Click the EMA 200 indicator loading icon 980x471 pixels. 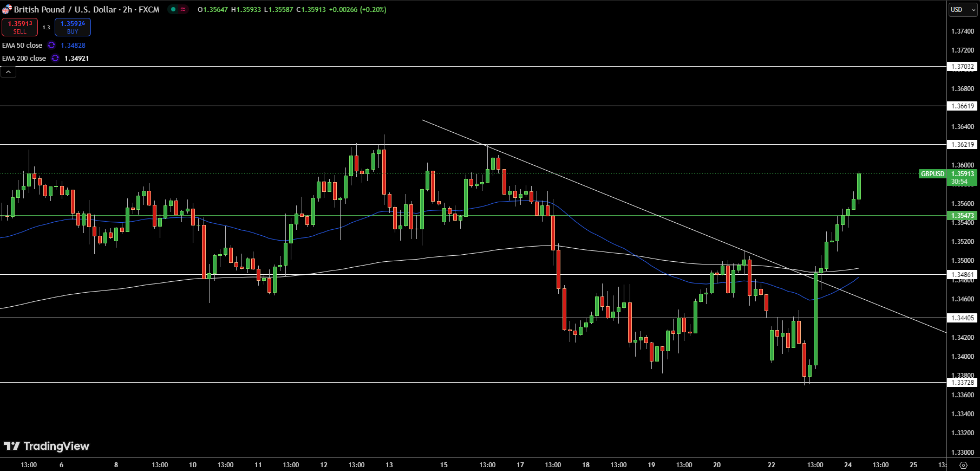tap(55, 59)
